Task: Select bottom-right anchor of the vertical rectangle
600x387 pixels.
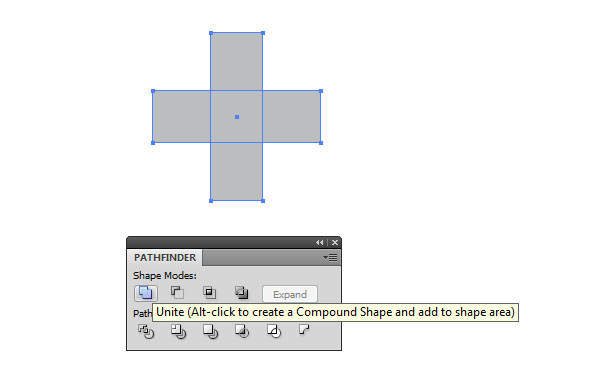Action: (263, 201)
